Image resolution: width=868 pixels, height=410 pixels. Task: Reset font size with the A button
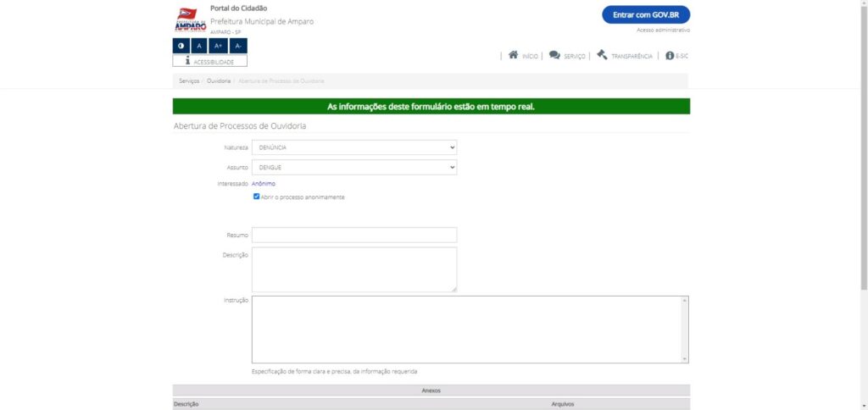[199, 46]
